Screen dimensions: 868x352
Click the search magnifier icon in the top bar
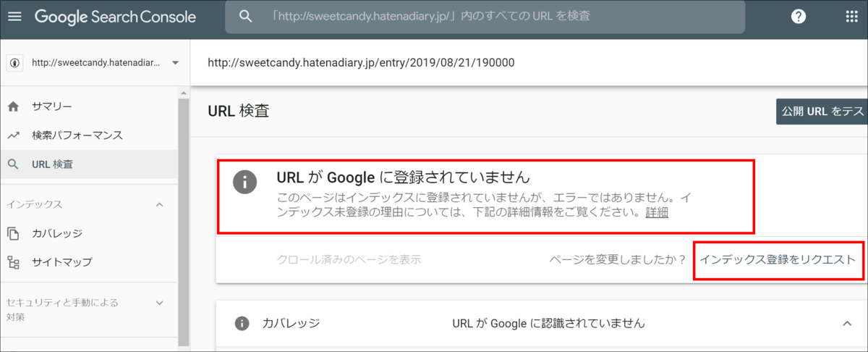[x=246, y=16]
